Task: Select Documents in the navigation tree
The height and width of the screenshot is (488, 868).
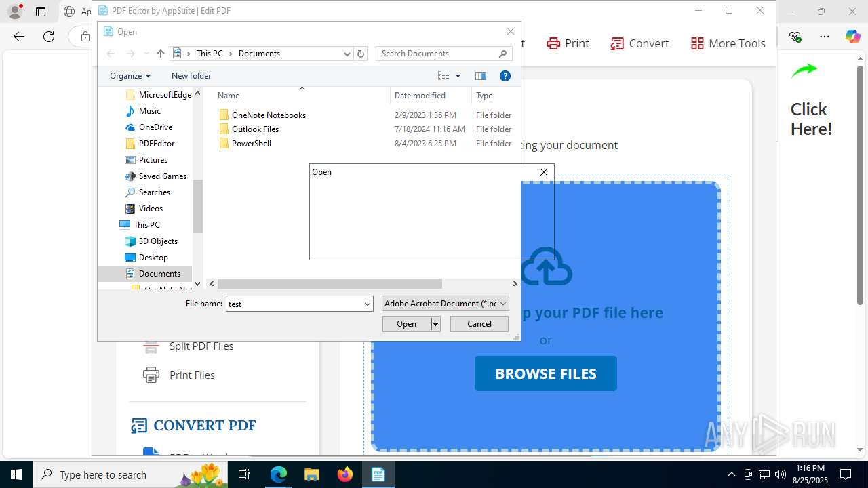Action: coord(159,274)
